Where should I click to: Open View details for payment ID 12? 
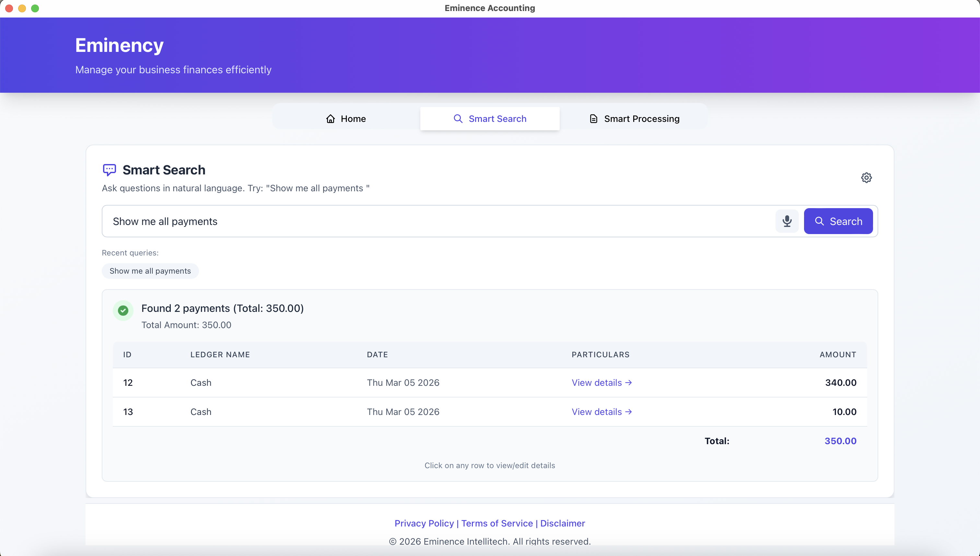click(601, 383)
